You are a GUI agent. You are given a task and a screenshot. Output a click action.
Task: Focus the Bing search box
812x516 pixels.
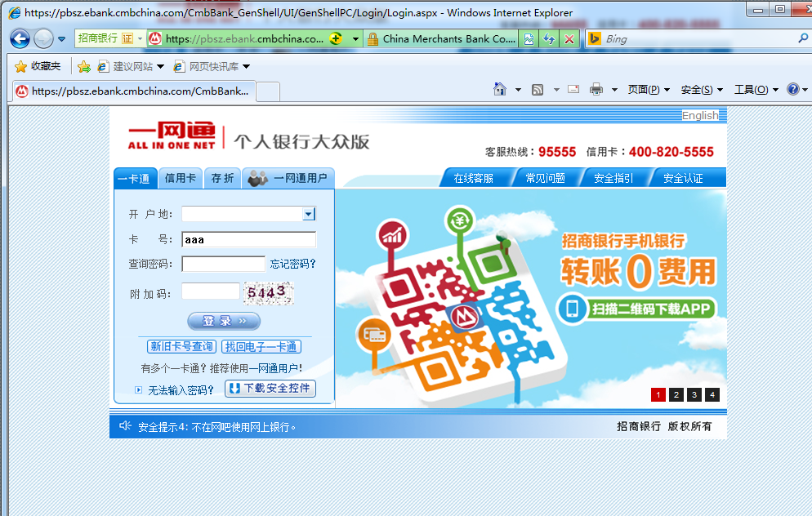pos(699,39)
